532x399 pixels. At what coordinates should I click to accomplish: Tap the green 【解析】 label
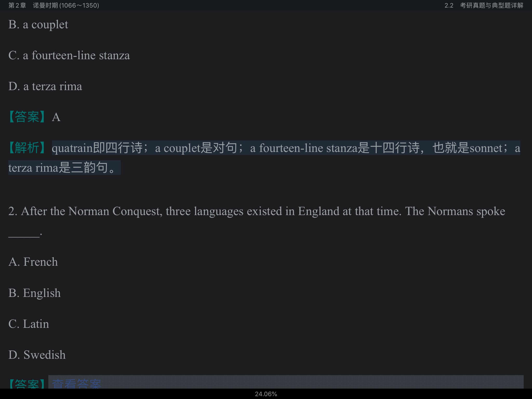27,148
